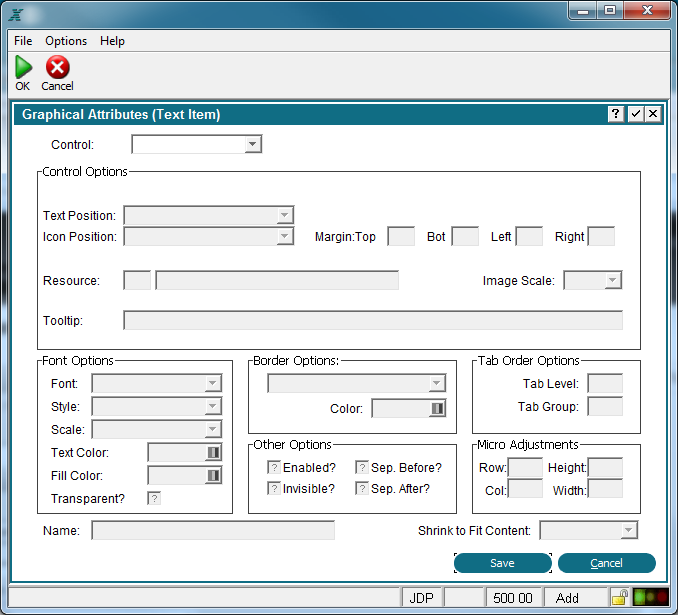Close the Graphical Attributes panel
This screenshot has height=615, width=678.
click(653, 114)
